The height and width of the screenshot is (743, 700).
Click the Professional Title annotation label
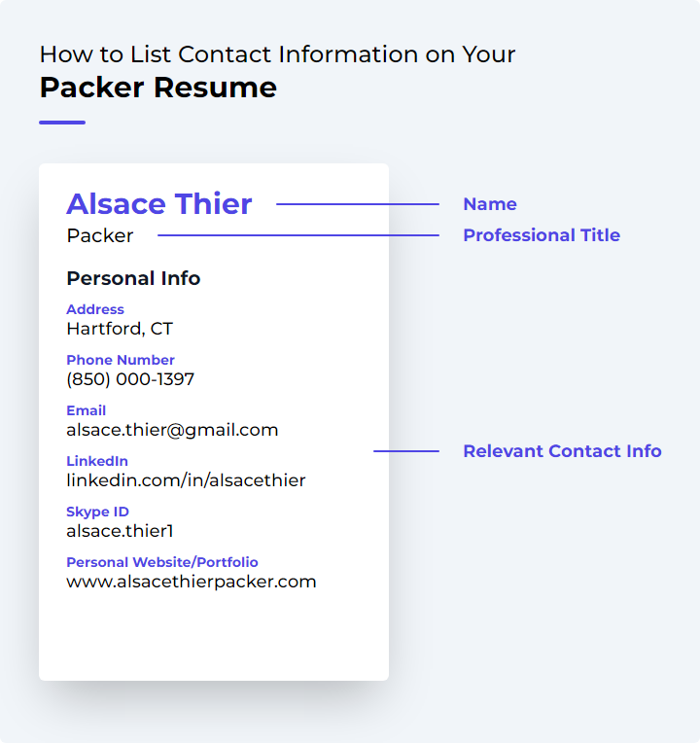[x=542, y=235]
